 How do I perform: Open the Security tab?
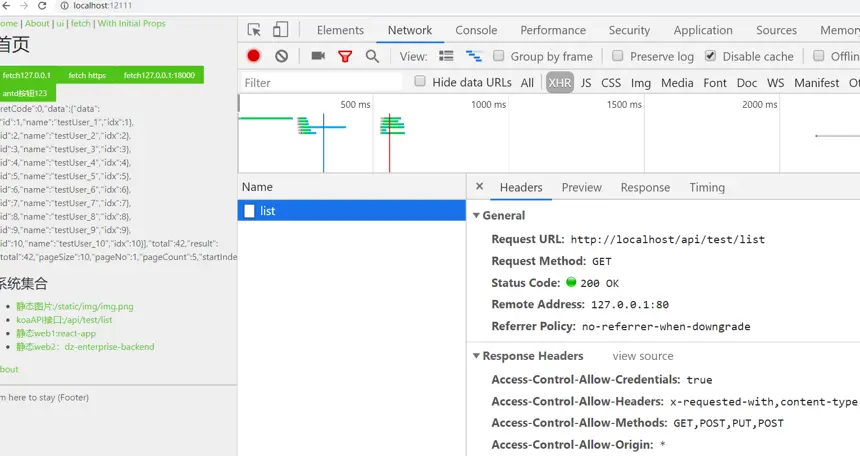(629, 30)
